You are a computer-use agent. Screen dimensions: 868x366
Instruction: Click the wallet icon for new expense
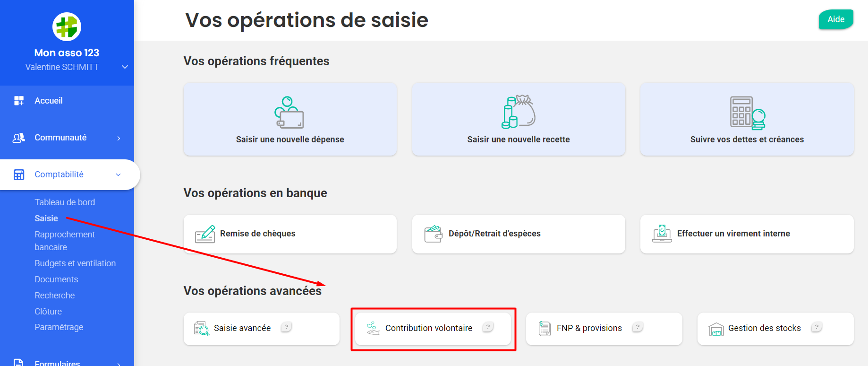289,113
